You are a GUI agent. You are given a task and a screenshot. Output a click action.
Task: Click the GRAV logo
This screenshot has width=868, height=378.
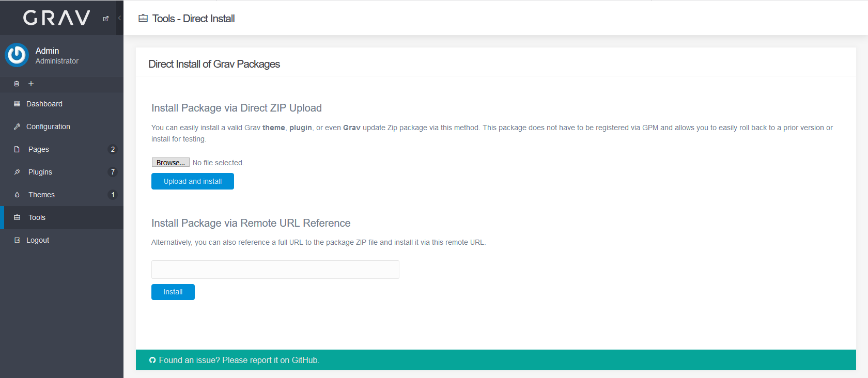click(57, 18)
